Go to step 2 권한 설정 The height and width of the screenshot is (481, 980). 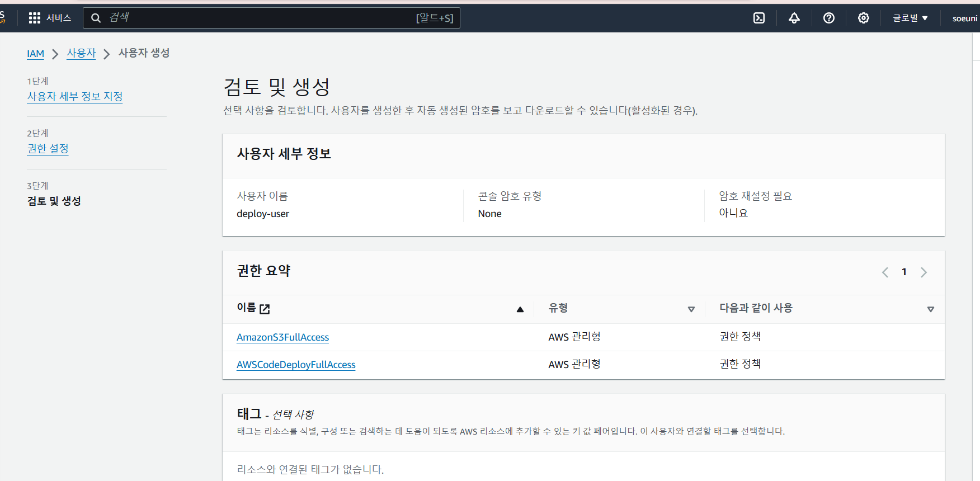pyautogui.click(x=48, y=148)
